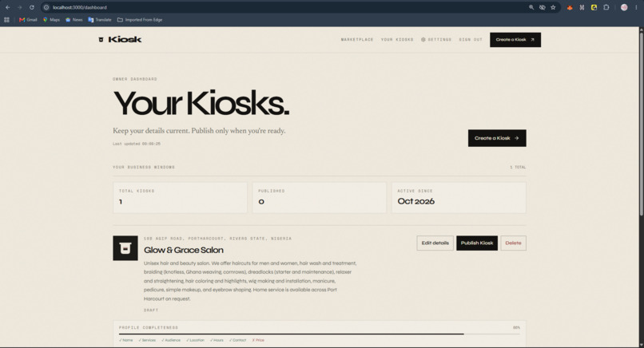View site information icon in address bar

click(x=46, y=7)
